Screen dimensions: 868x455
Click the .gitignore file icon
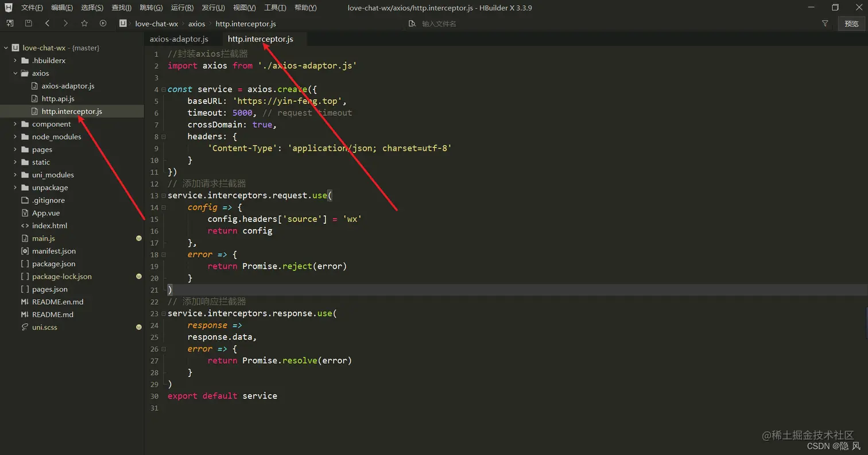25,200
